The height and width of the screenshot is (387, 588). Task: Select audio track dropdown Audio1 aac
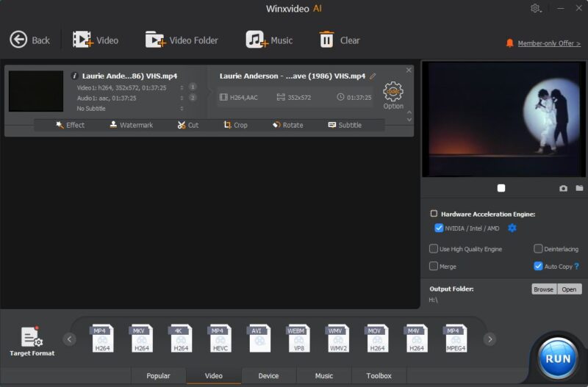pyautogui.click(x=182, y=98)
